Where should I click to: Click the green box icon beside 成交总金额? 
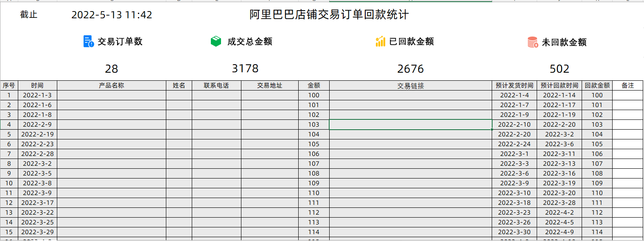216,41
